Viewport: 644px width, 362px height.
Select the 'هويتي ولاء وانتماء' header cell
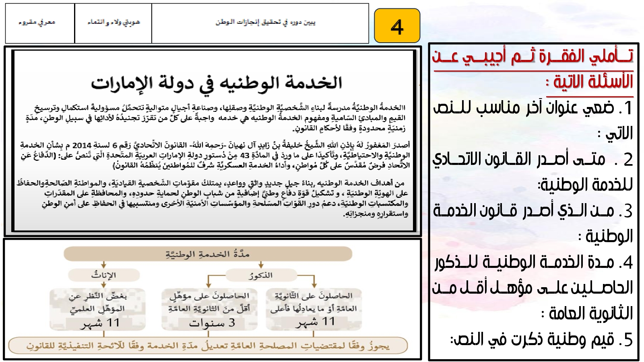click(x=113, y=23)
